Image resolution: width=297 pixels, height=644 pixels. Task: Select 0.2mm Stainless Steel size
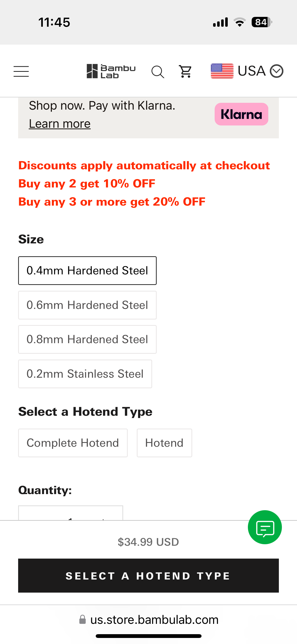tap(85, 374)
